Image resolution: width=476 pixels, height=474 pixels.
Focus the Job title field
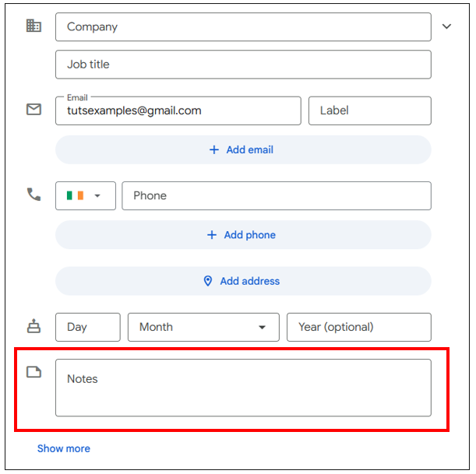(243, 65)
